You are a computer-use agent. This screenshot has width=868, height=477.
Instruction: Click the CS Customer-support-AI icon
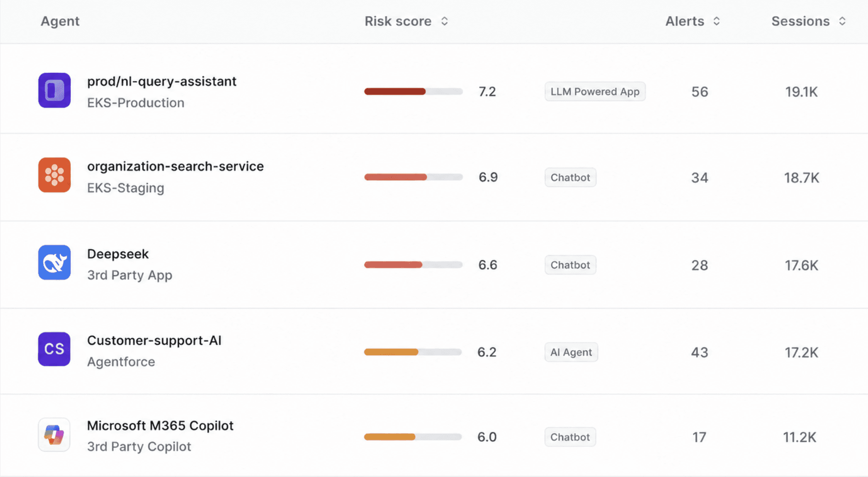(x=54, y=349)
